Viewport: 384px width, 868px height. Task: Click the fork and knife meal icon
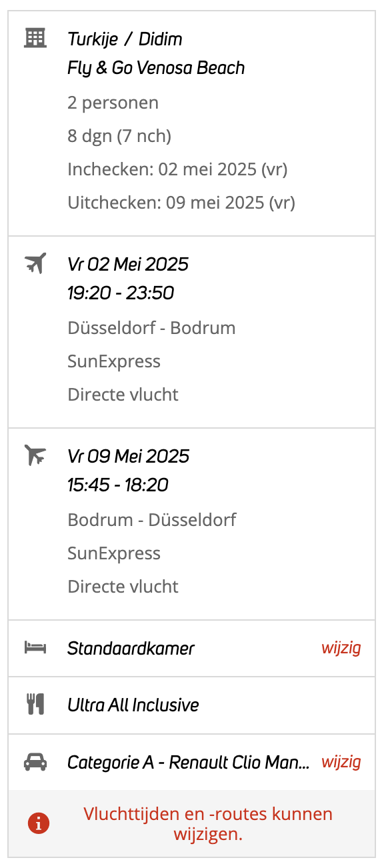[35, 705]
